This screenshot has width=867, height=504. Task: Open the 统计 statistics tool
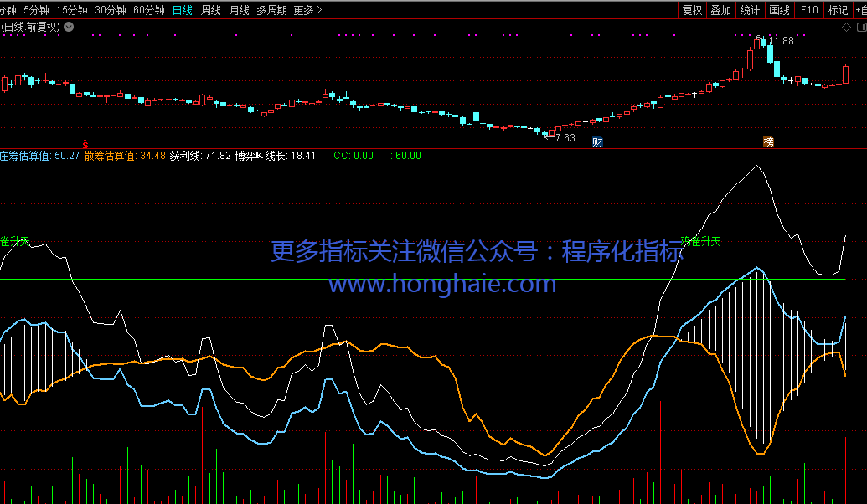click(750, 10)
